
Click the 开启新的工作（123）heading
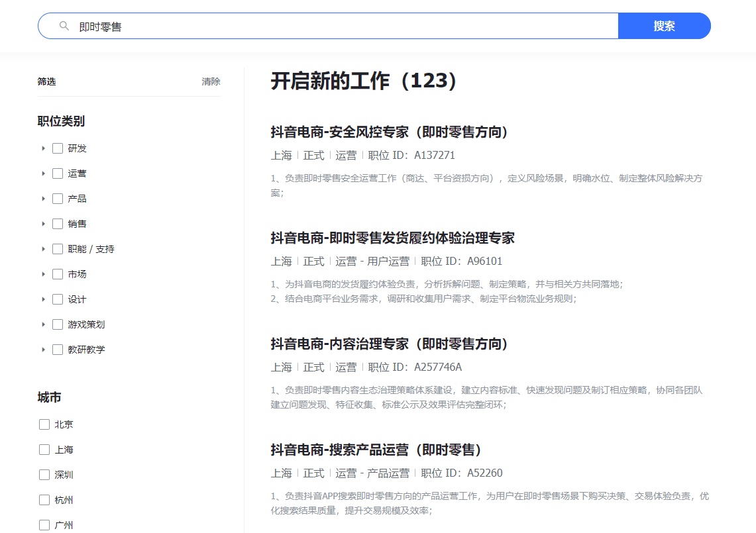coord(364,81)
